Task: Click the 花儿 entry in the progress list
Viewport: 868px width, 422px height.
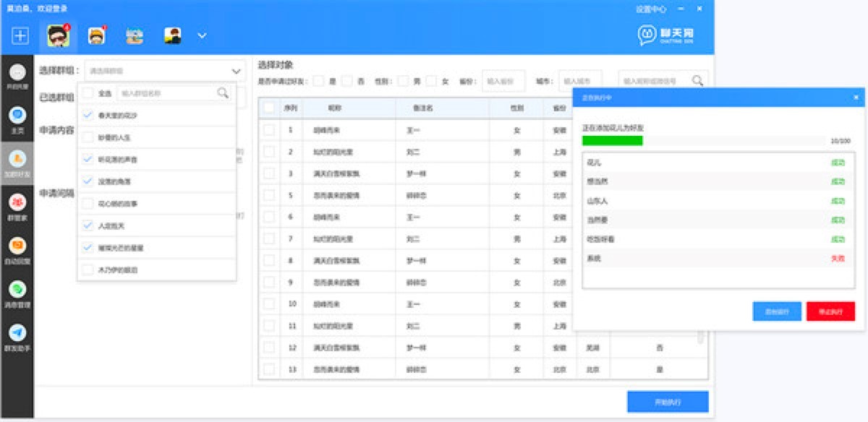Action: tap(594, 163)
